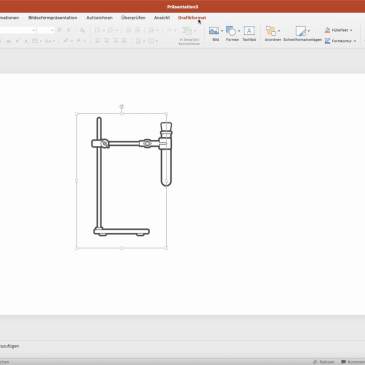Expand the bulleted list dropdown arrow
The height and width of the screenshot is (365, 365).
[x=104, y=31]
